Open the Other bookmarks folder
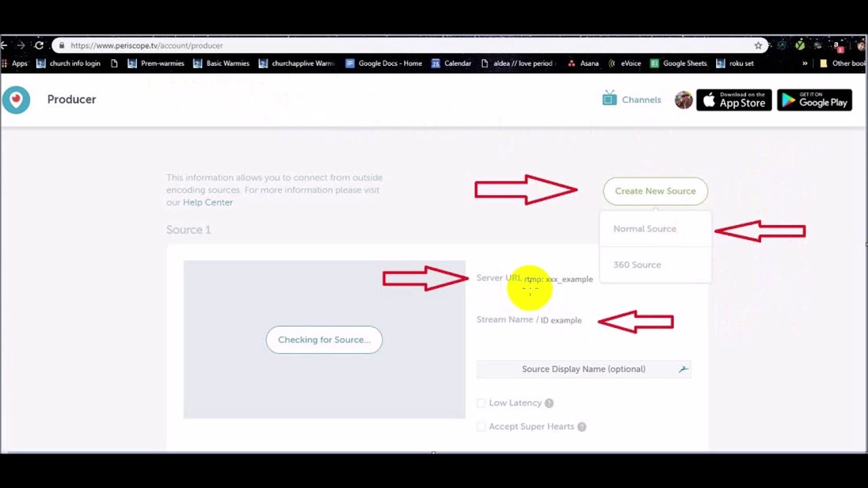 (843, 64)
